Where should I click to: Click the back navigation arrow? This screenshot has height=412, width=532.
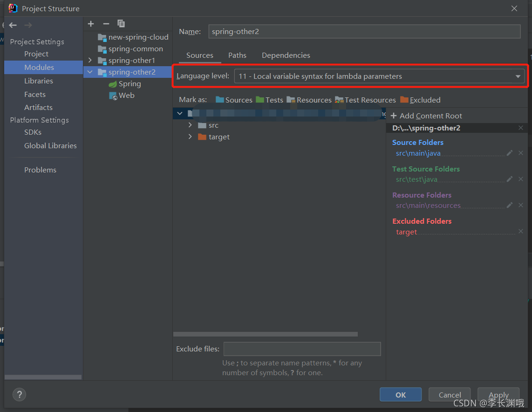[x=13, y=25]
